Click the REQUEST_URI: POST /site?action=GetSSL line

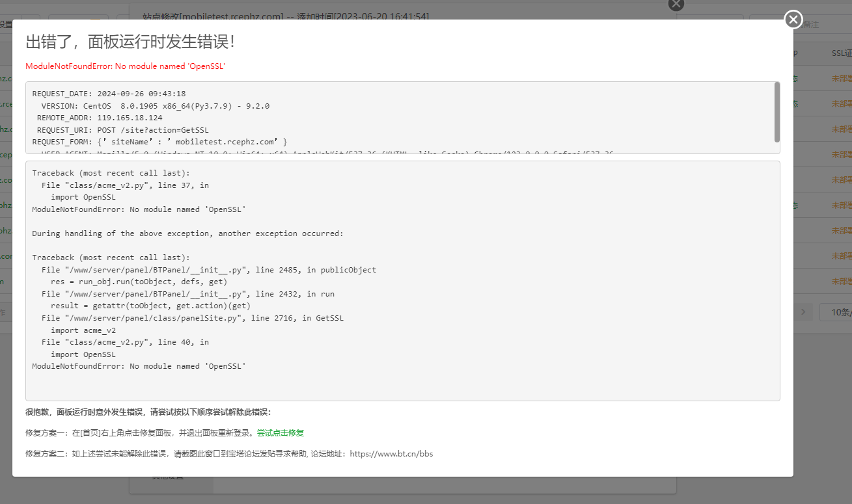pos(123,130)
